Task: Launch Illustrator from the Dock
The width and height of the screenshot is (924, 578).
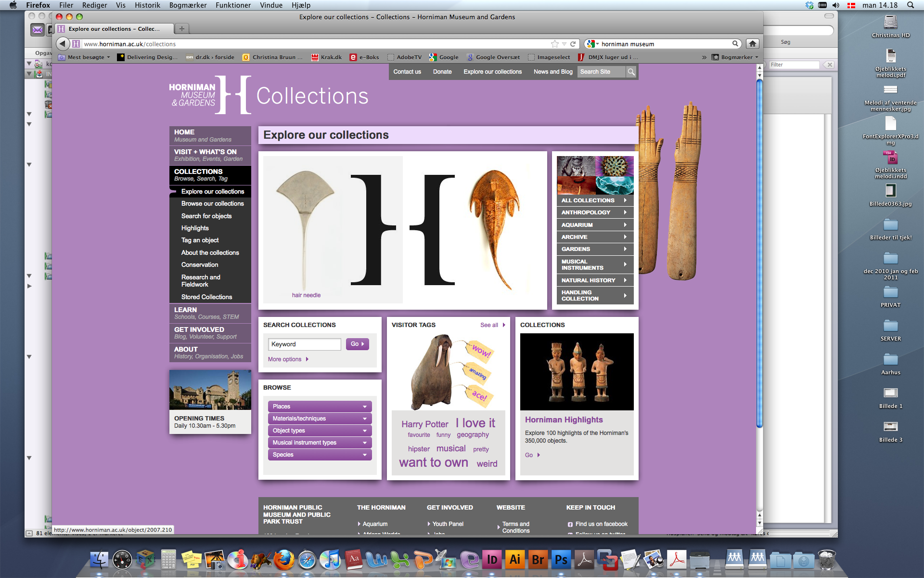Action: coord(515,560)
